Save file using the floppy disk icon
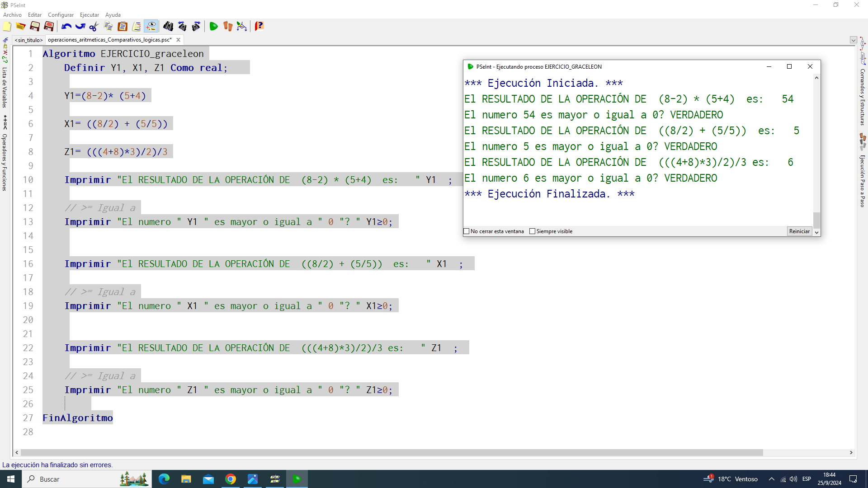Viewport: 868px width, 488px height. 35,27
